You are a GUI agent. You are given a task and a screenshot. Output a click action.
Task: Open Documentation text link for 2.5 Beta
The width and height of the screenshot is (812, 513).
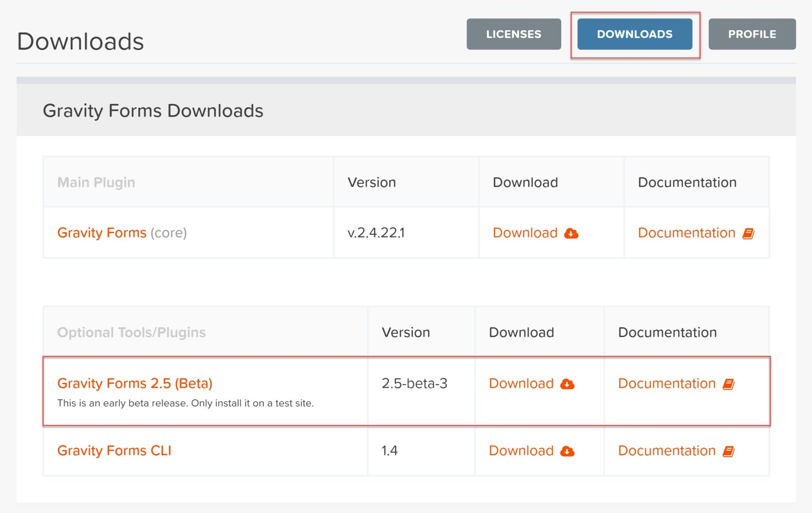667,383
